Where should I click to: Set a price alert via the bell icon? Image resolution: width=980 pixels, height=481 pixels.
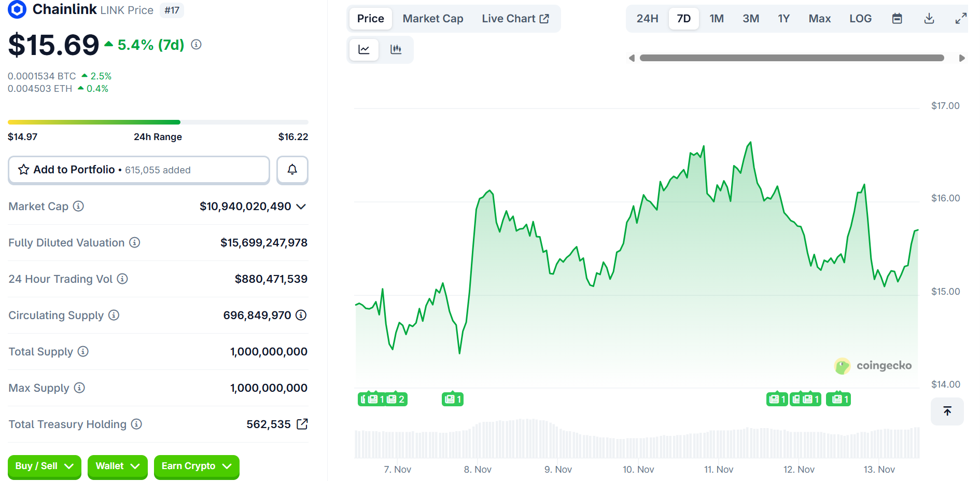292,170
